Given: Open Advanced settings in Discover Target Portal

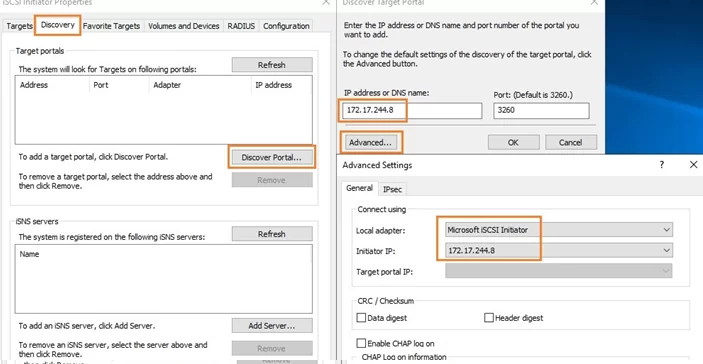Looking at the screenshot, I should pos(370,143).
